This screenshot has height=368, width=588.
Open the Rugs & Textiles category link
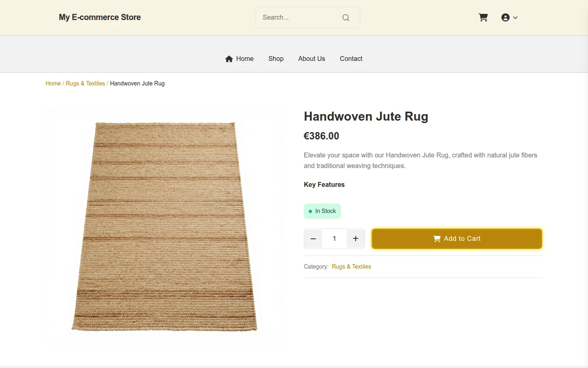click(351, 267)
